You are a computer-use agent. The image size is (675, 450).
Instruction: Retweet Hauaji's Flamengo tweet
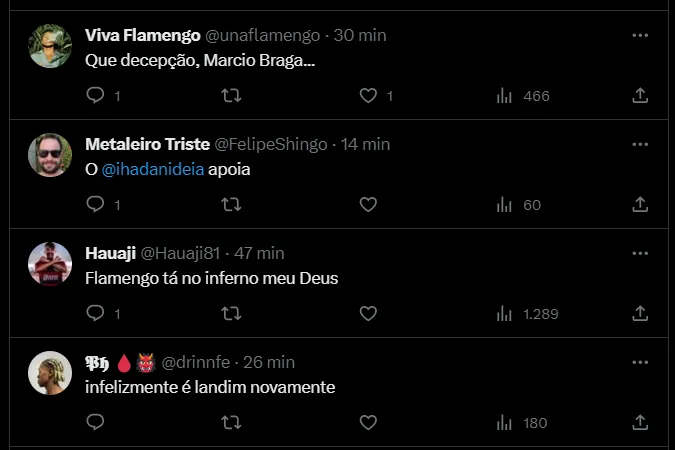pyautogui.click(x=231, y=314)
